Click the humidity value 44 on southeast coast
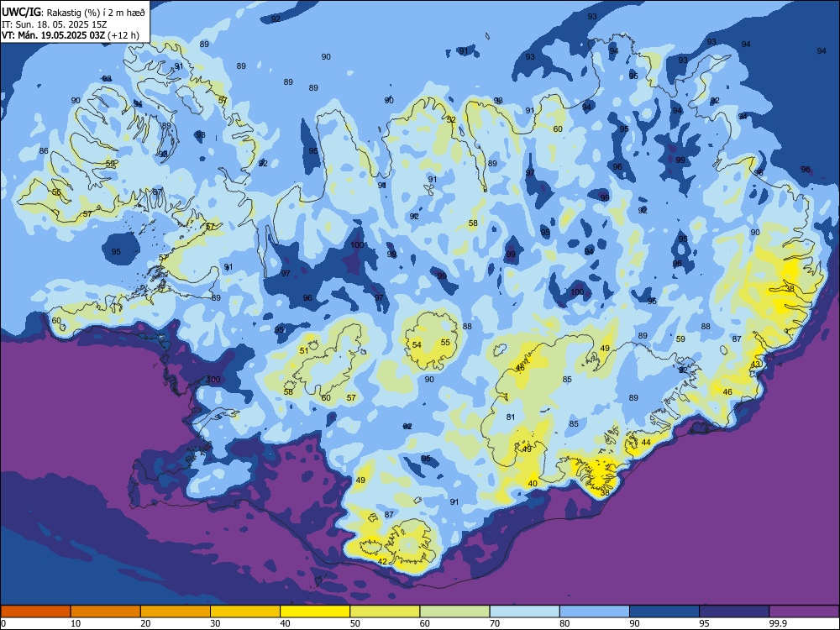Screen dimensions: 840x630 click(x=646, y=442)
